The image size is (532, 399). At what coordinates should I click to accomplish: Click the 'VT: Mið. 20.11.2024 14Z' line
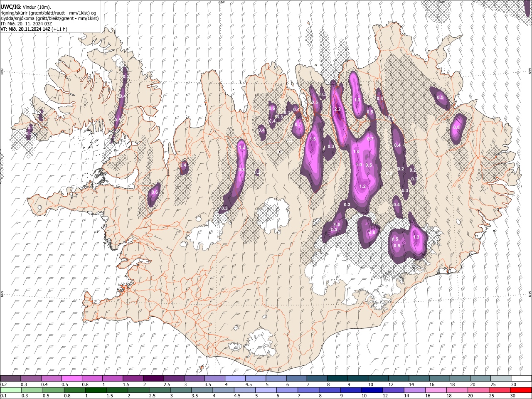(x=25, y=29)
